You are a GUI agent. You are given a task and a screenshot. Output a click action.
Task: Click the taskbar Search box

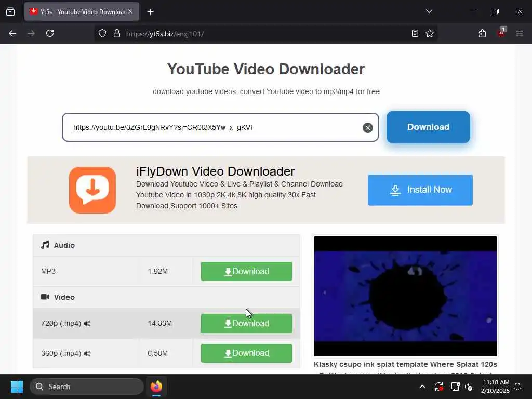pyautogui.click(x=87, y=387)
